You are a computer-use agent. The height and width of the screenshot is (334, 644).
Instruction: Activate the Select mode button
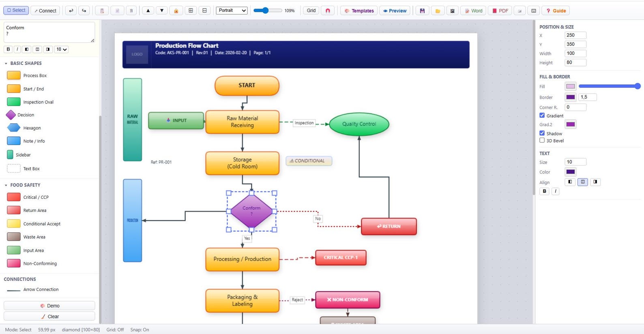click(16, 10)
